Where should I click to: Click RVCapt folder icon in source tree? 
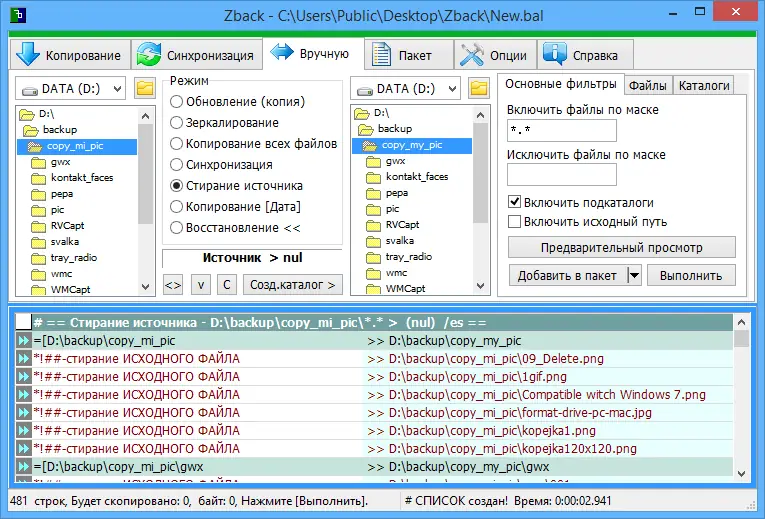tap(38, 226)
